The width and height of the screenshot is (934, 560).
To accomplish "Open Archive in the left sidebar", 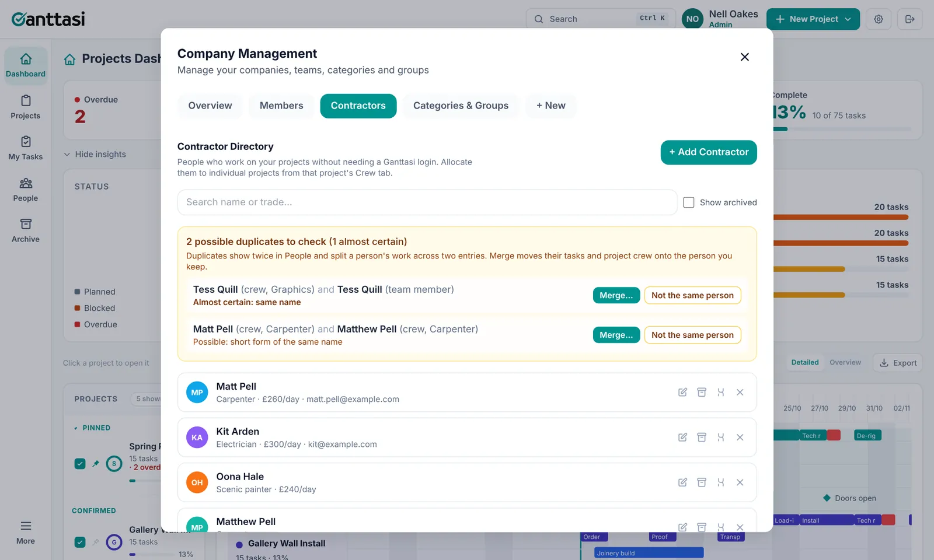I will point(26,231).
